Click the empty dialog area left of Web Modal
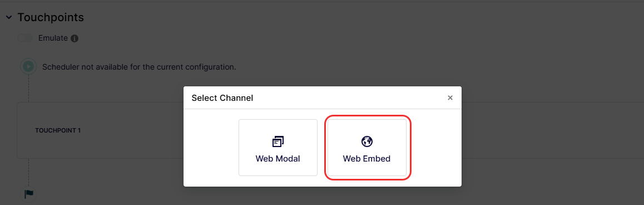The image size is (644, 205). tap(211, 148)
